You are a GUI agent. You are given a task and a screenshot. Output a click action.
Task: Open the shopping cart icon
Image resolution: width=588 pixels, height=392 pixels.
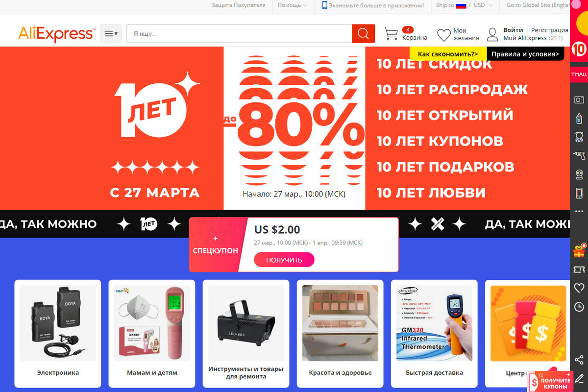click(x=391, y=34)
